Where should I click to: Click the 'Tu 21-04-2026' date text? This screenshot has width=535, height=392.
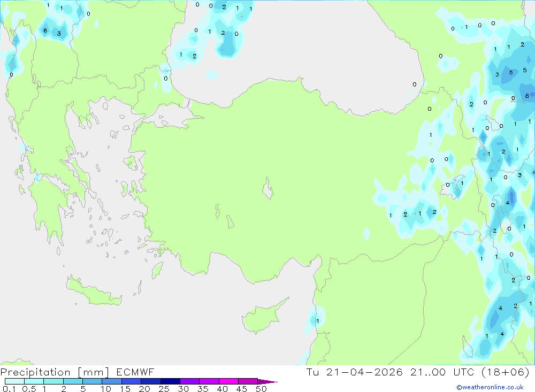coord(355,372)
